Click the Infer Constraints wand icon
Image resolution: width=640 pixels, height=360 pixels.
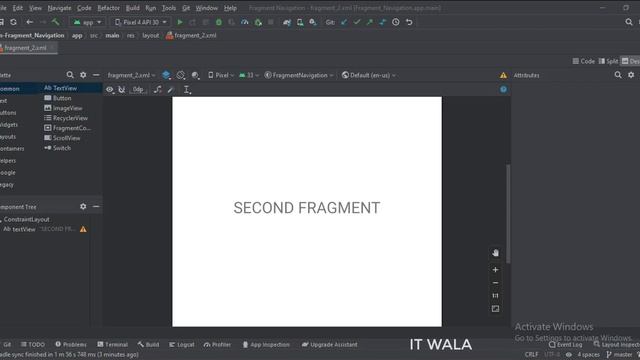171,90
